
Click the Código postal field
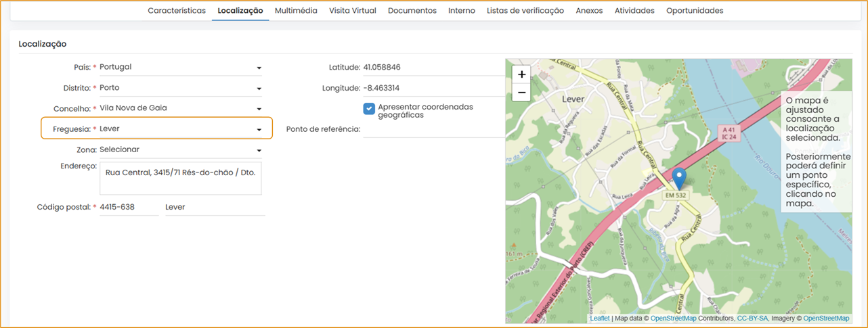pos(128,208)
